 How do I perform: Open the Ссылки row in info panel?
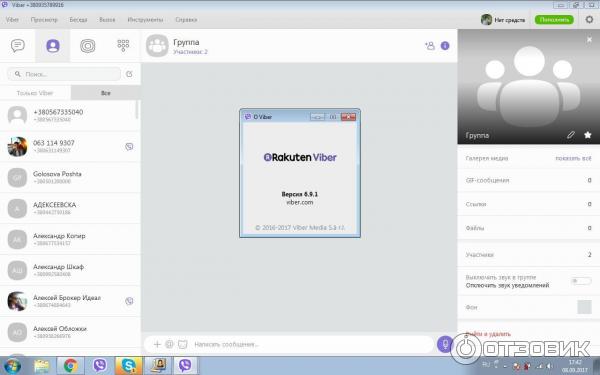tap(528, 204)
